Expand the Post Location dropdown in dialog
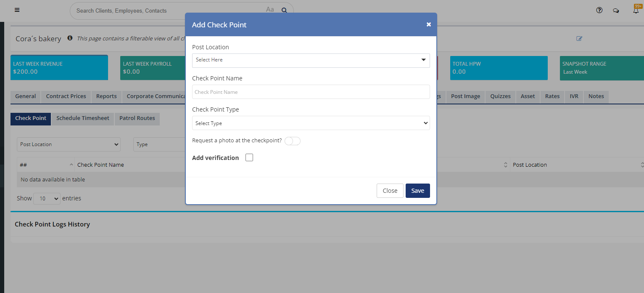This screenshot has height=293, width=644. (x=311, y=60)
